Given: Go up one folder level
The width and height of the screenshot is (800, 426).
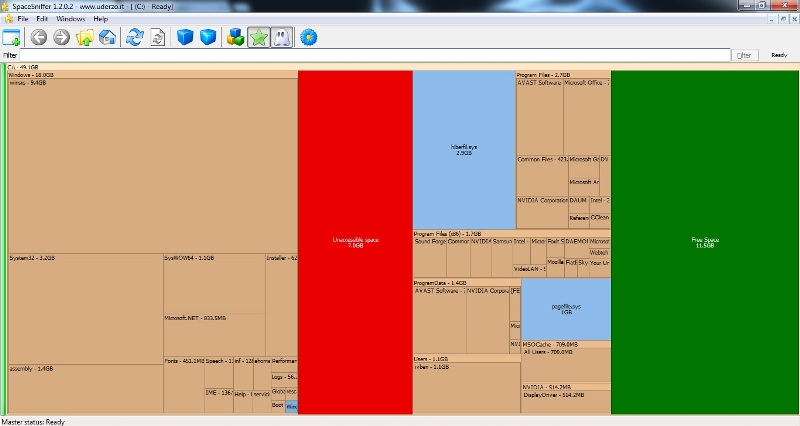Looking at the screenshot, I should click(85, 38).
